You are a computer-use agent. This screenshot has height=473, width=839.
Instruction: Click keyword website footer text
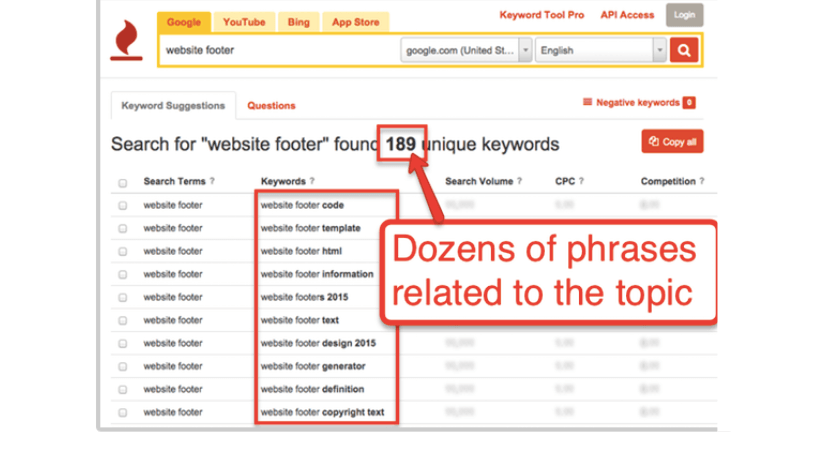click(x=300, y=320)
